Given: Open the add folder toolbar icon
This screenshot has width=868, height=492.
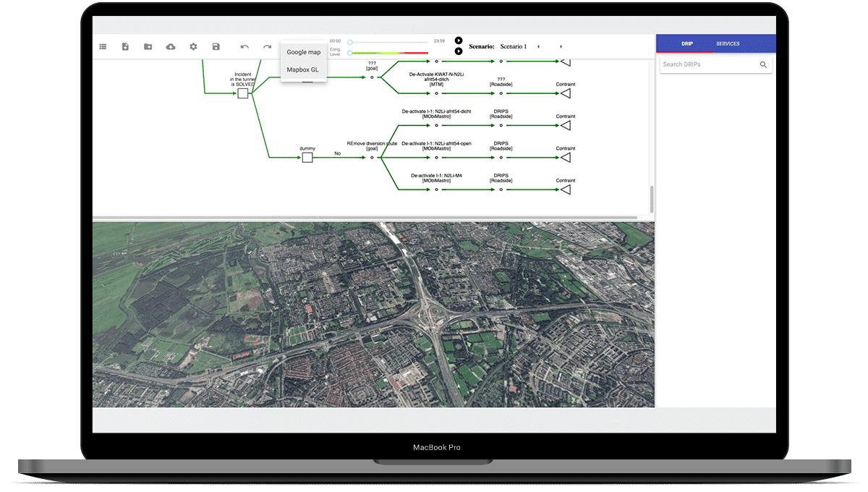Looking at the screenshot, I should point(148,46).
